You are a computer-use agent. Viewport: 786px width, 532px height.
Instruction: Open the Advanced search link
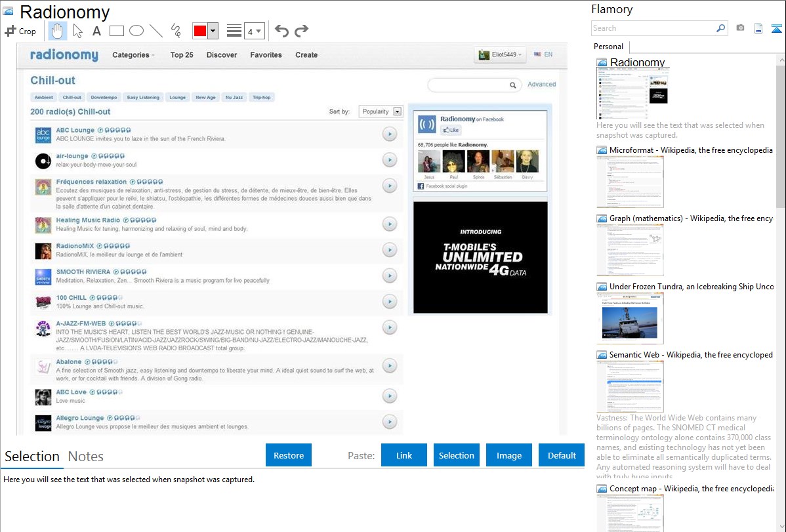tap(541, 84)
